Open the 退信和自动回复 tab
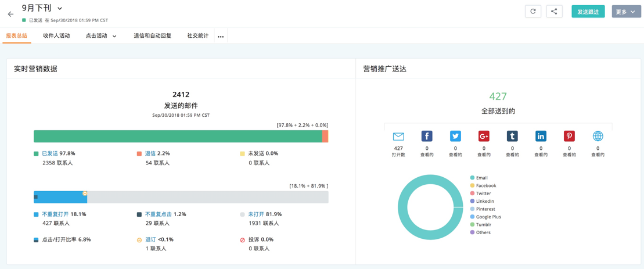 pyautogui.click(x=152, y=36)
